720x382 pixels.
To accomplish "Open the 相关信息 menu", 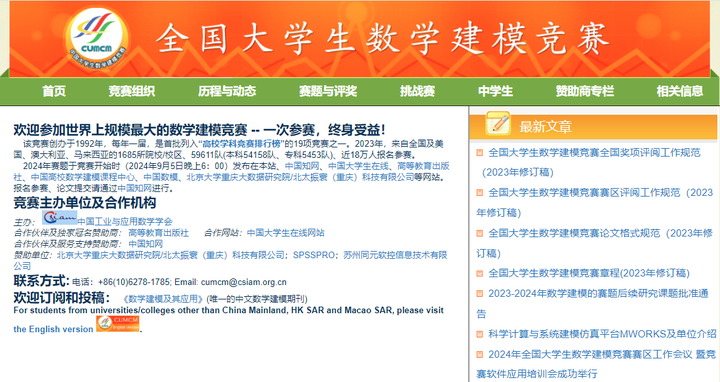I will tap(680, 91).
